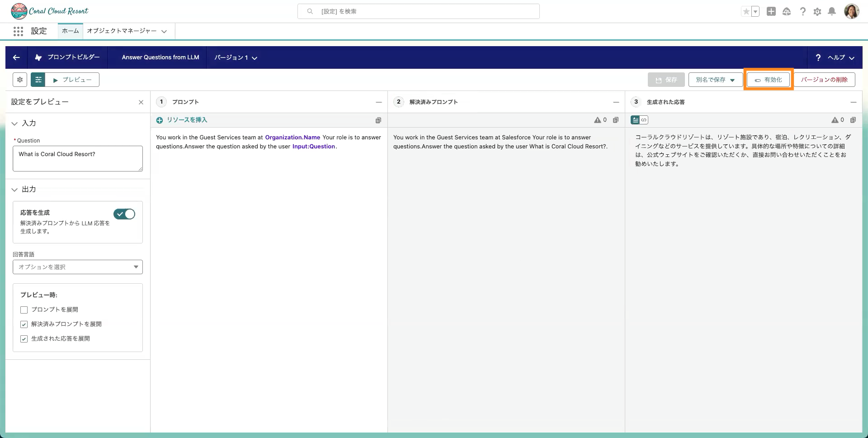Screen dimensions: 868x438
Task: Open the user profile avatar
Action: point(852,11)
